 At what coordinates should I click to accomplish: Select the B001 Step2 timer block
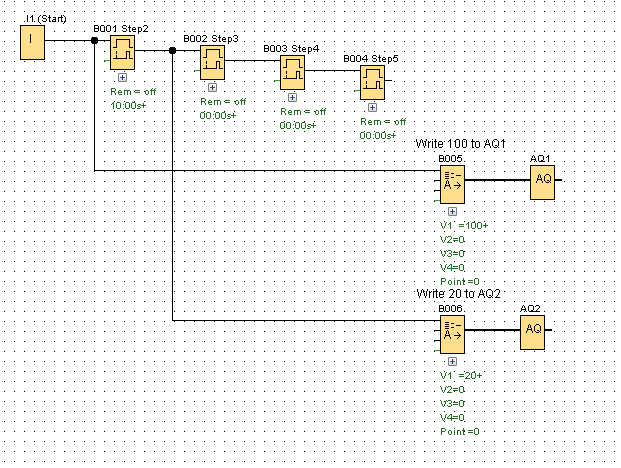pos(122,53)
